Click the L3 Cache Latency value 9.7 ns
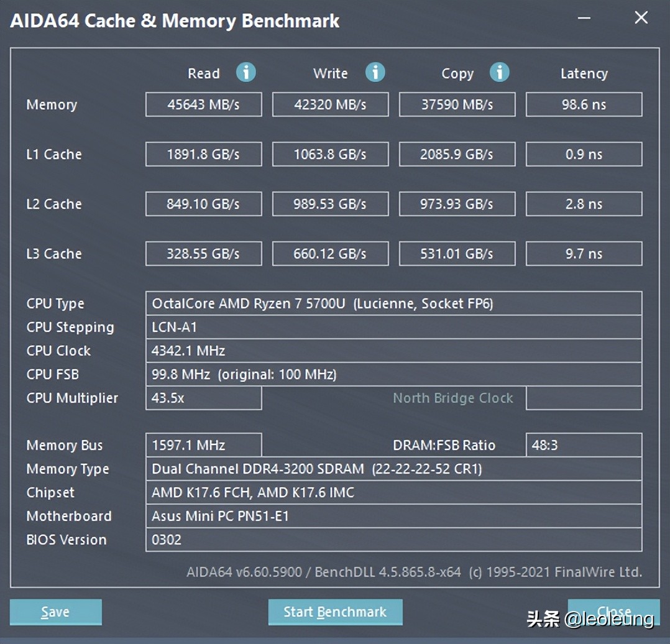The width and height of the screenshot is (670, 644). pos(584,254)
